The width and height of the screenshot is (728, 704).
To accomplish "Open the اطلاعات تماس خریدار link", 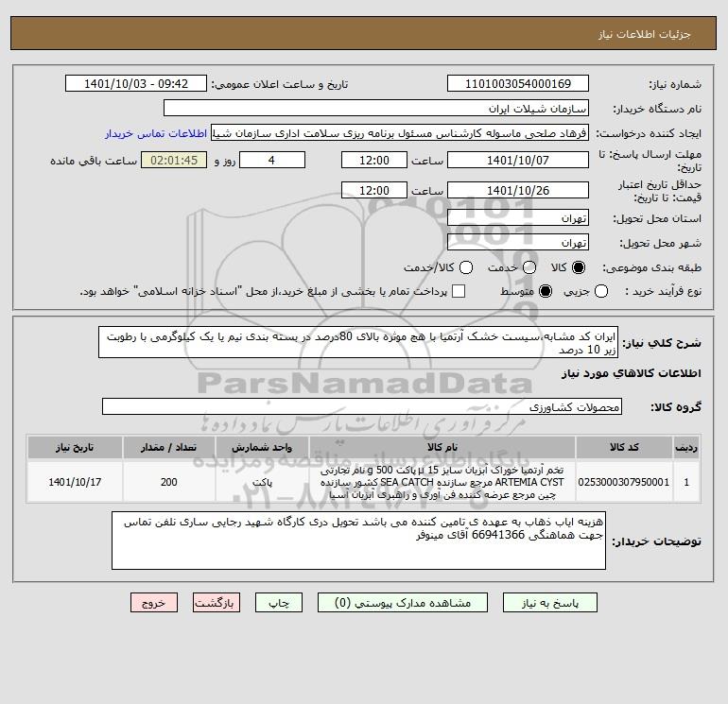I will [x=156, y=133].
